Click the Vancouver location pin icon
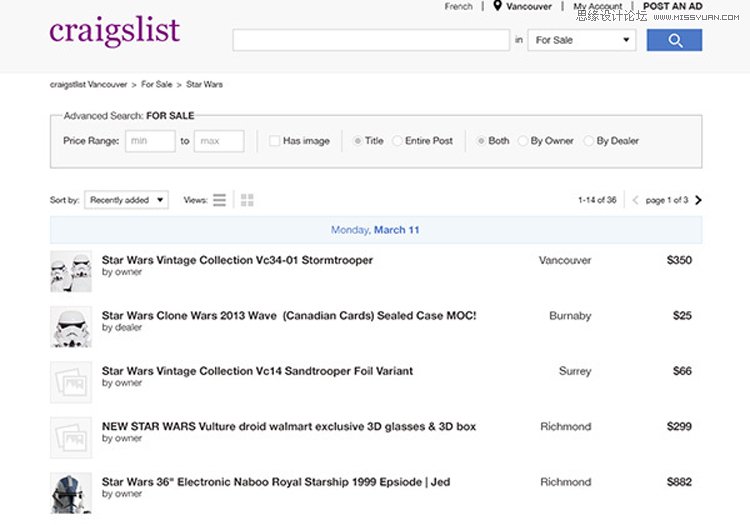 tap(497, 6)
